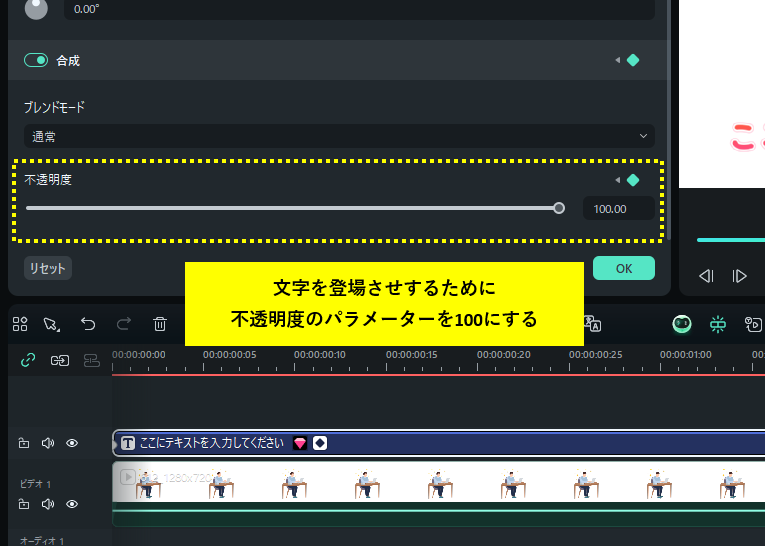Click the green sparkle effect icon
The height and width of the screenshot is (546, 765).
point(718,324)
